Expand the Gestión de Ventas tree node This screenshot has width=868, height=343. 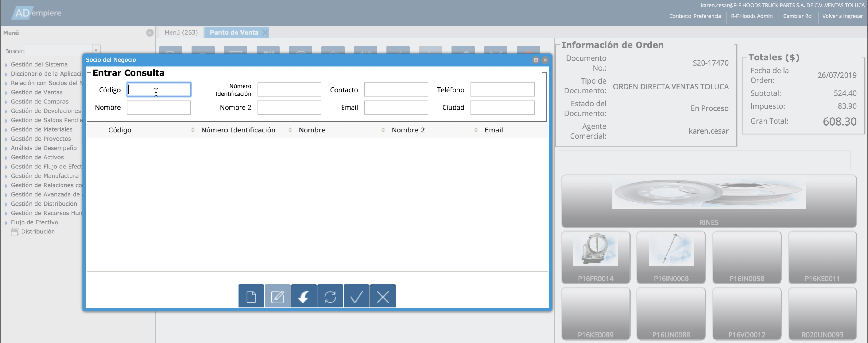(x=6, y=92)
